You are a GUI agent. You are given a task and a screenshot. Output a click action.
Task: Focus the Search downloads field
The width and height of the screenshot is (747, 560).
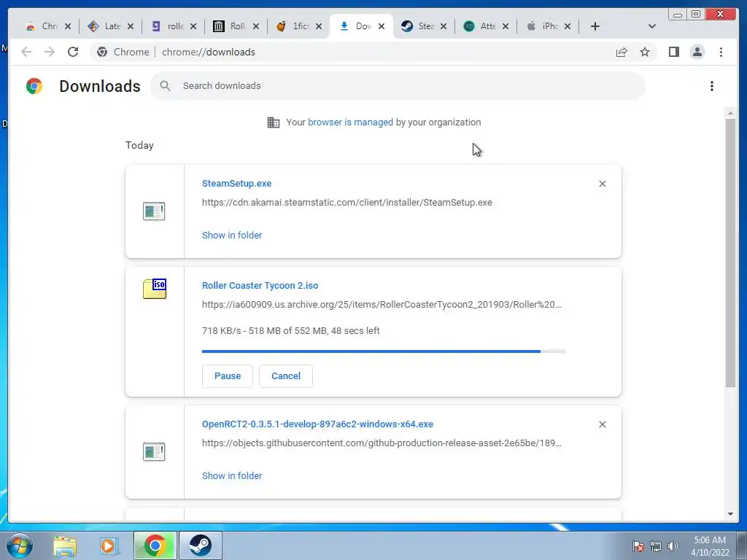click(x=398, y=86)
